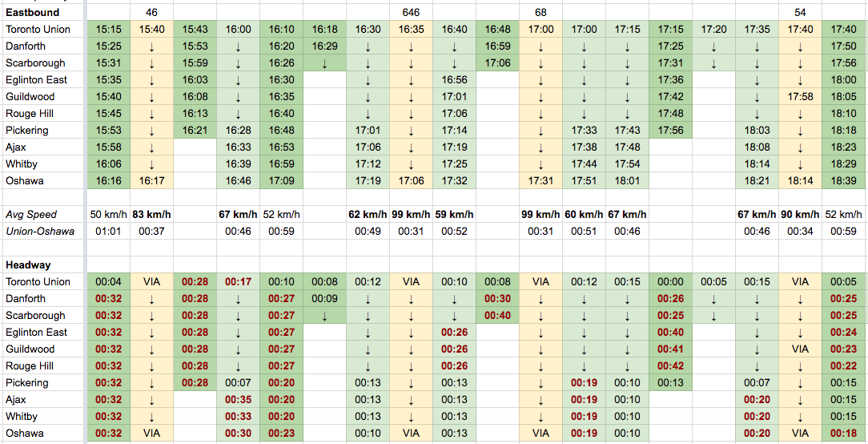Image resolution: width=868 pixels, height=444 pixels.
Task: Select train number 646 cell
Action: coord(412,12)
